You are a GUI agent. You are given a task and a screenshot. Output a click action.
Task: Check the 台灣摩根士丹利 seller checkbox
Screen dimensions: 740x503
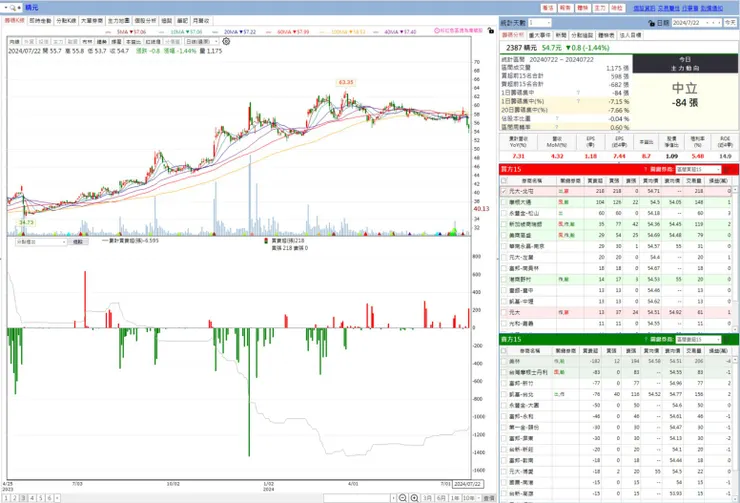504,372
